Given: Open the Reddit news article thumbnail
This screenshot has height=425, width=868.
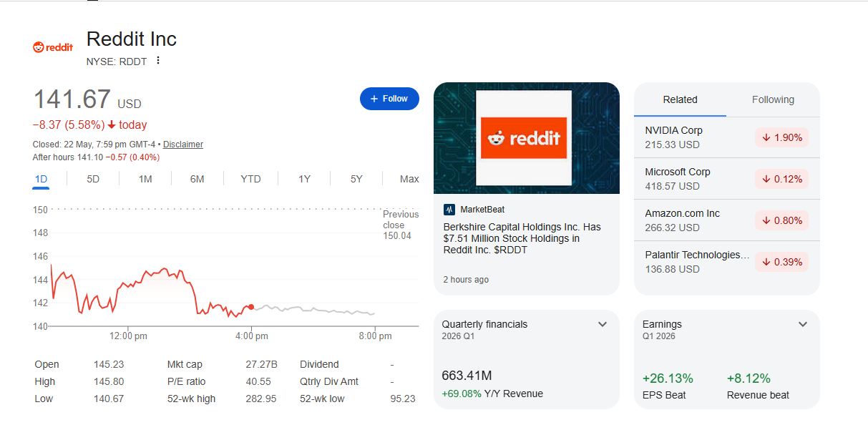Looking at the screenshot, I should 527,138.
